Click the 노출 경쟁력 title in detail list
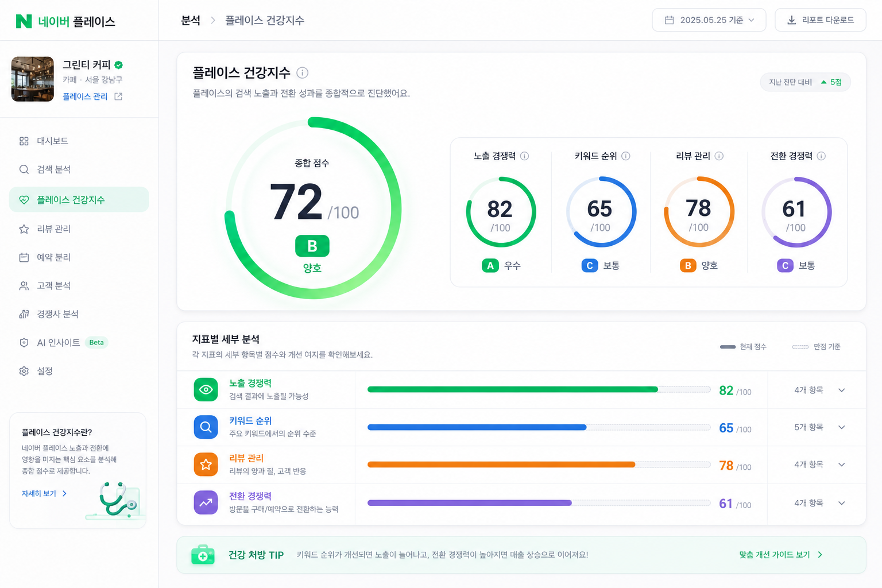 point(250,383)
